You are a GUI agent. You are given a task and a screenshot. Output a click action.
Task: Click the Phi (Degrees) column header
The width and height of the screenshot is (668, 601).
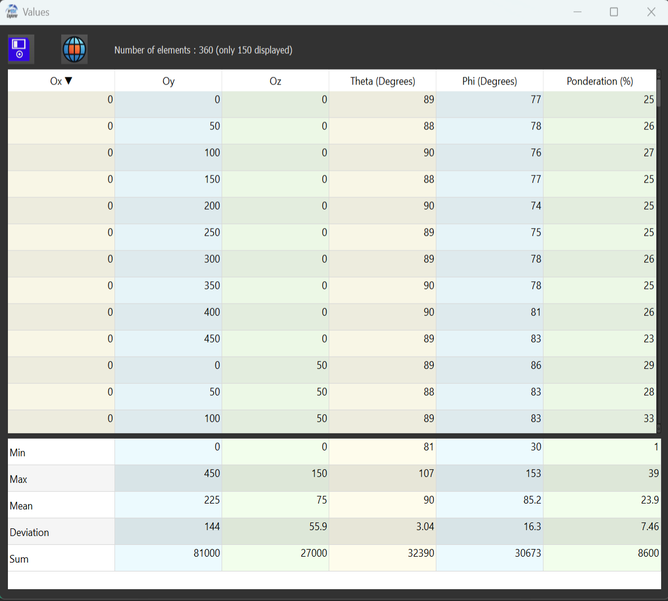[x=489, y=81]
